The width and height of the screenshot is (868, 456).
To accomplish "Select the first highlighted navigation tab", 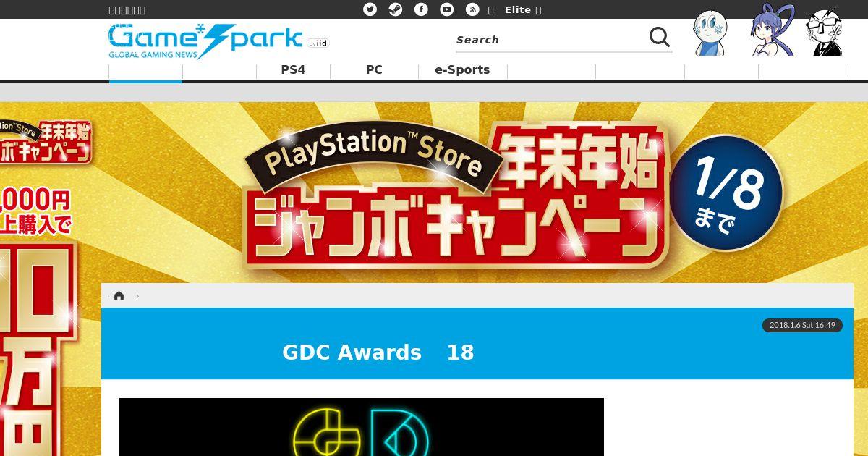I will [x=145, y=72].
